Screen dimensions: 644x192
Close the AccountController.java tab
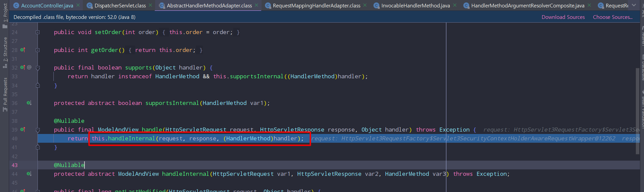[x=78, y=5]
